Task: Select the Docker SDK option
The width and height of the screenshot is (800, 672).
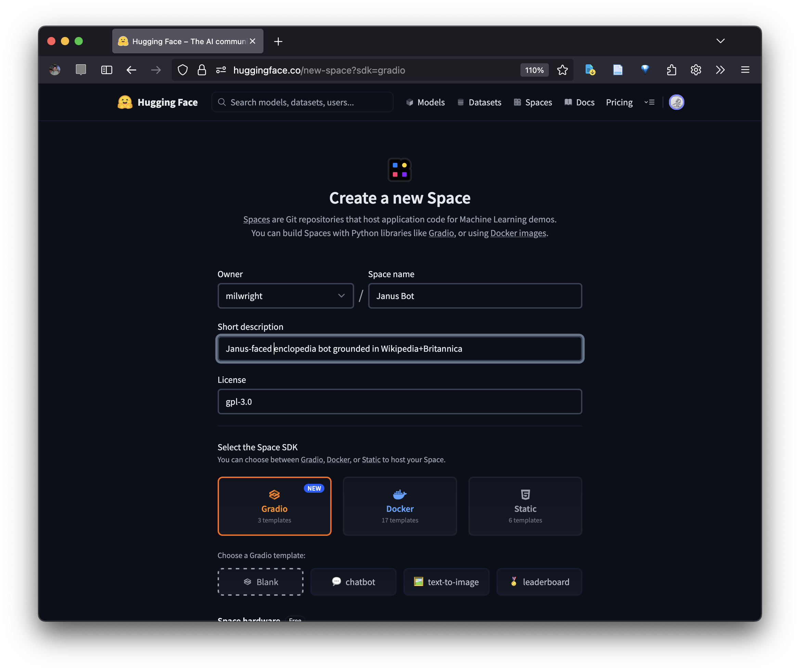Action: click(x=400, y=506)
